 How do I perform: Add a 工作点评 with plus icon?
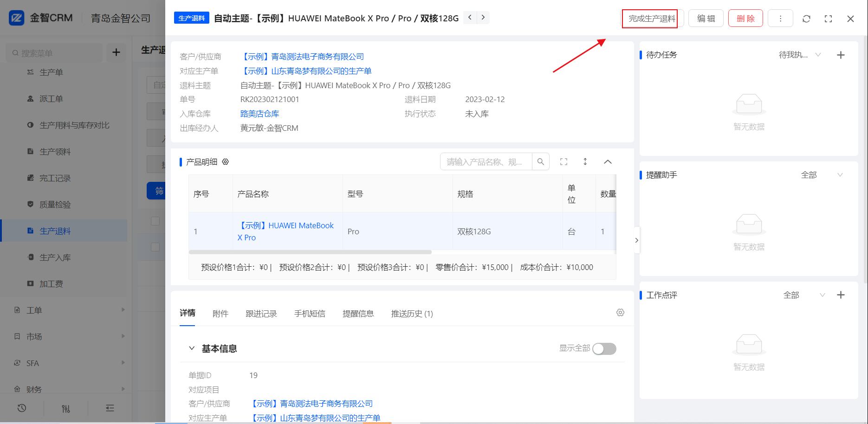(841, 295)
